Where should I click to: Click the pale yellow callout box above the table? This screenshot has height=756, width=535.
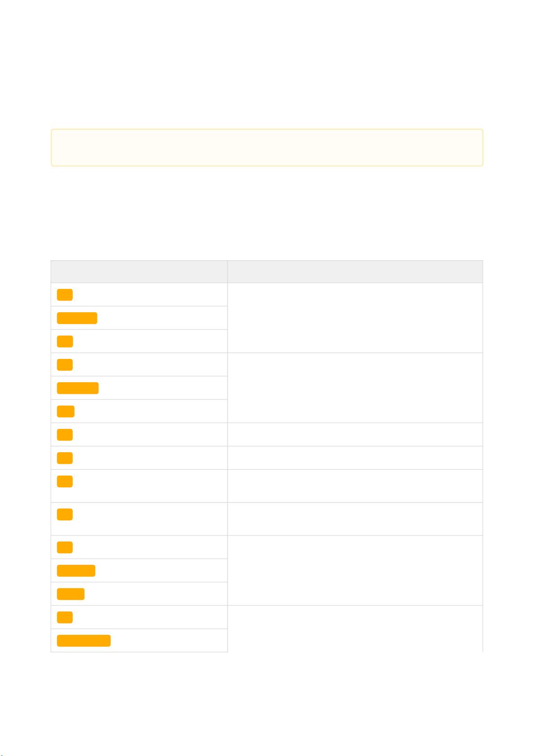click(267, 148)
